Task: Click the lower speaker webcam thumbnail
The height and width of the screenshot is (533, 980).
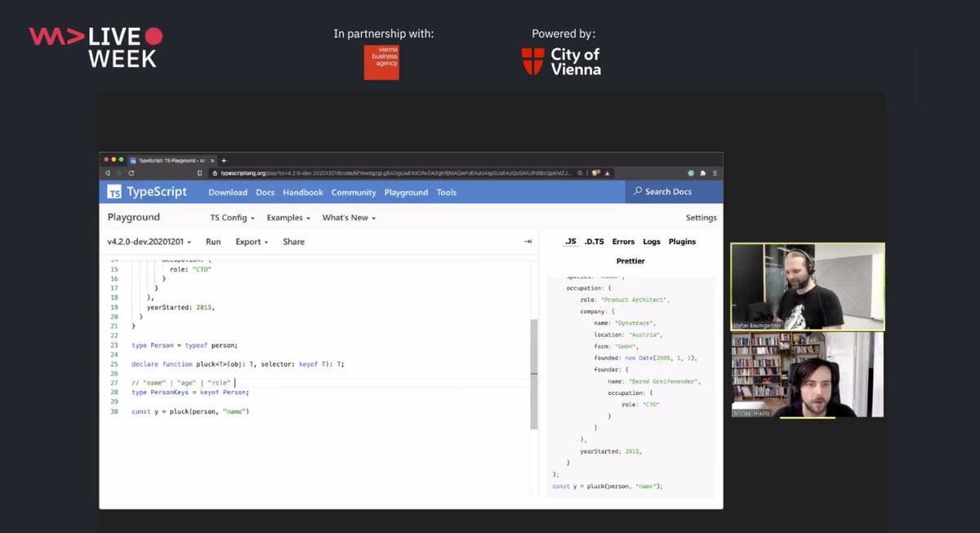Action: [x=808, y=375]
